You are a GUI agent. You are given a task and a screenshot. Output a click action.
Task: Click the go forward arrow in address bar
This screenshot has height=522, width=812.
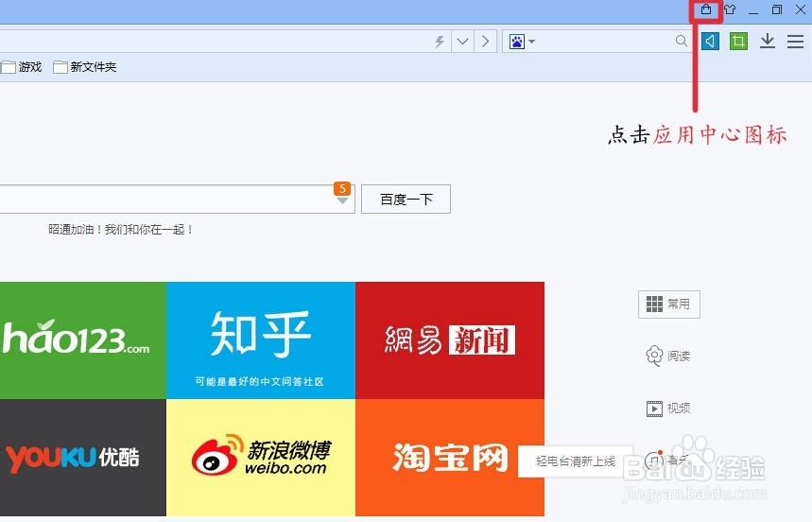[485, 41]
